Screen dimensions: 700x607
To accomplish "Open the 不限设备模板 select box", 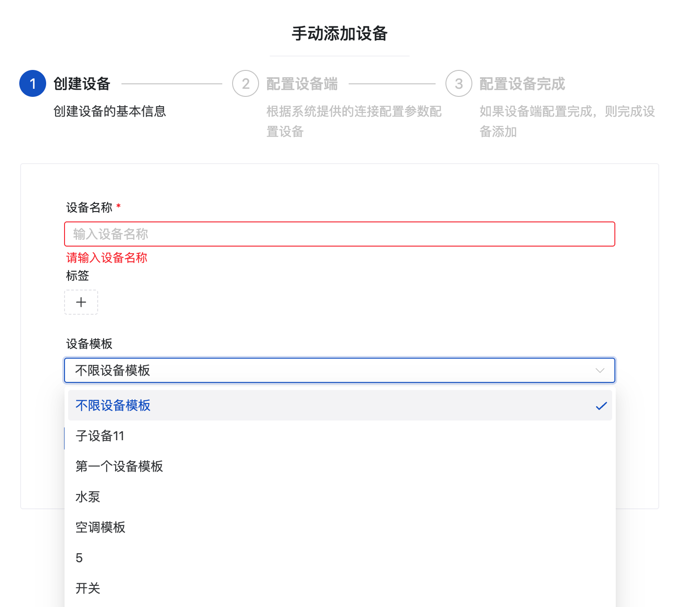I will (340, 370).
